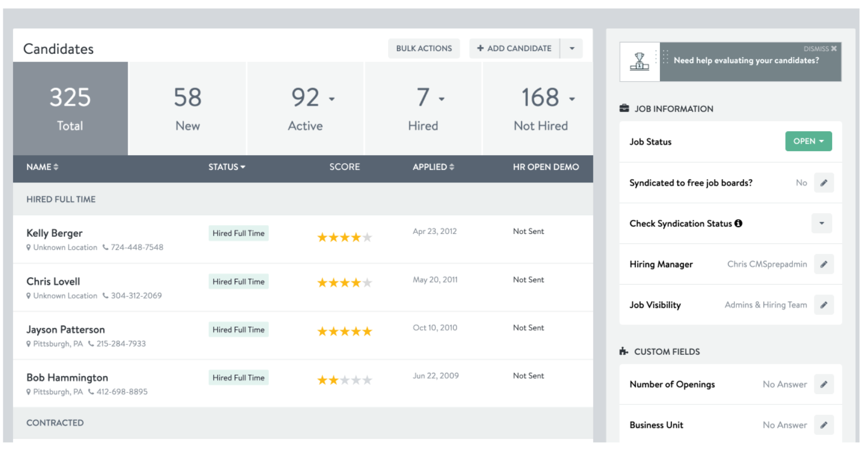
Task: Click the HR OPEN DEMO column header
Action: point(546,167)
